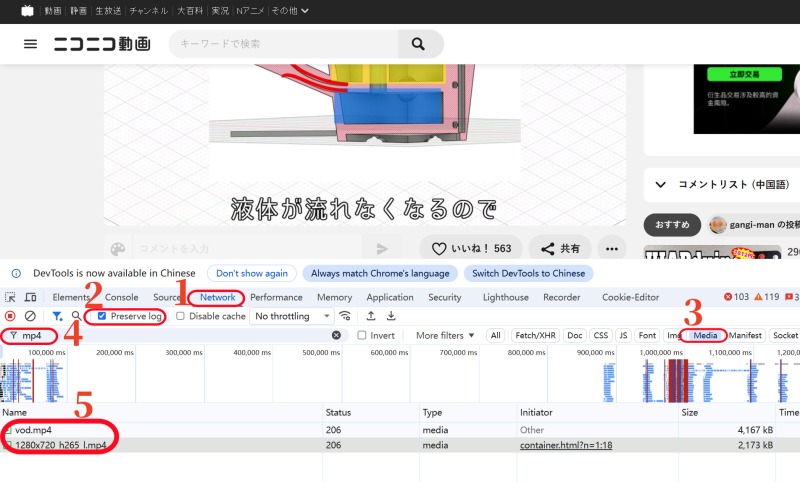Image resolution: width=800 pixels, height=482 pixels.
Task: Expand the その他 top menu
Action: pos(289,11)
